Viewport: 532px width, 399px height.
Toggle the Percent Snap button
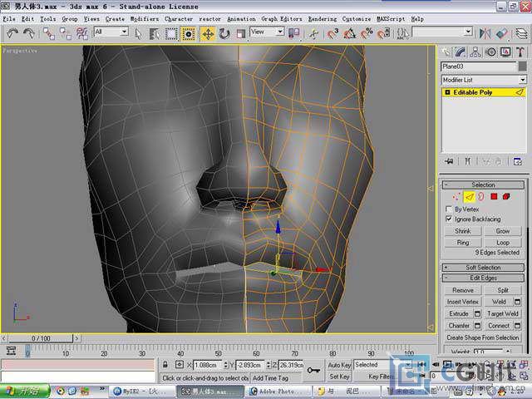[x=367, y=33]
